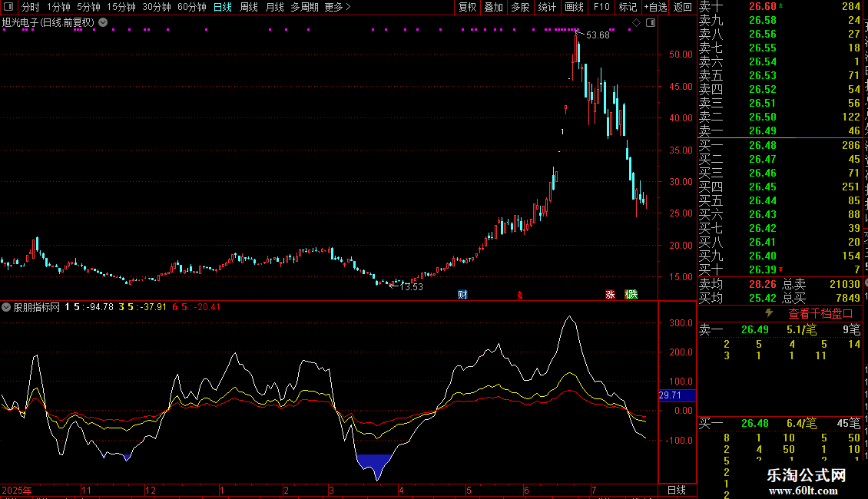This screenshot has height=499, width=868.
Task: Click 总买 volume 7849
Action: click(x=847, y=298)
